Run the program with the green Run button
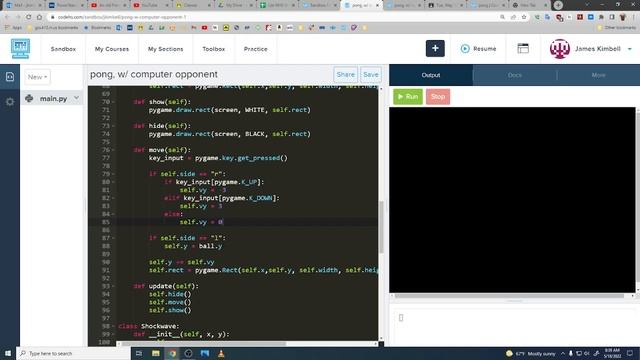640x360 pixels. 408,97
